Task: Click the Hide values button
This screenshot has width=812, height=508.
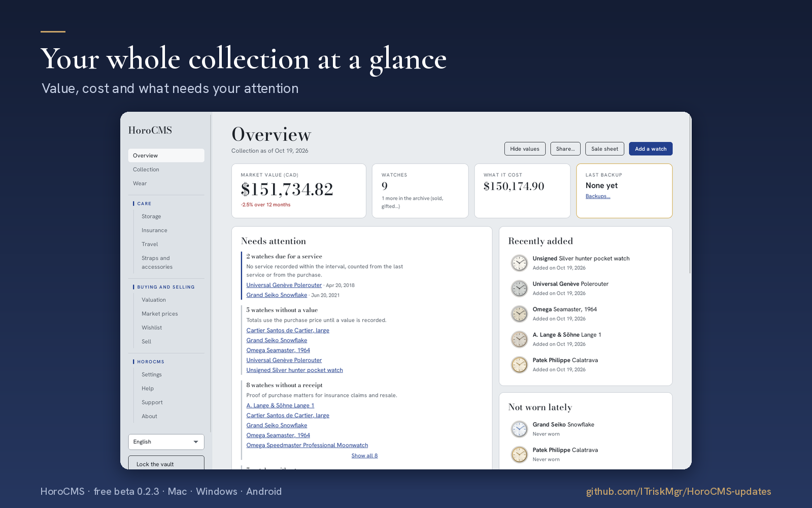Action: click(x=525, y=149)
